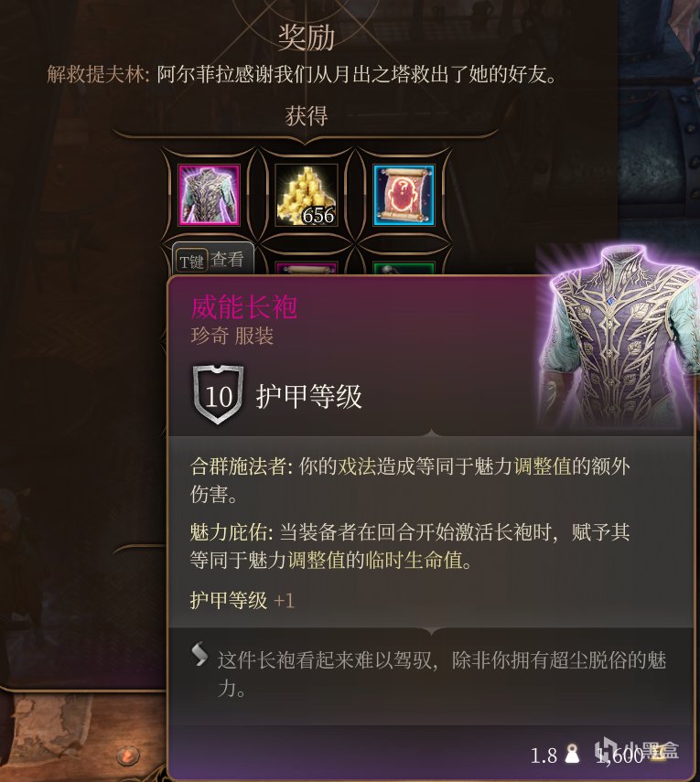Click the 奖励 header at panel top

point(306,37)
